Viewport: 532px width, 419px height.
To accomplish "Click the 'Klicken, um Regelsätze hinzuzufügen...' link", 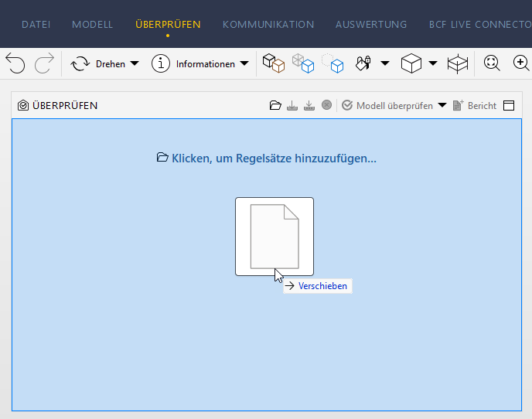I will [x=267, y=158].
